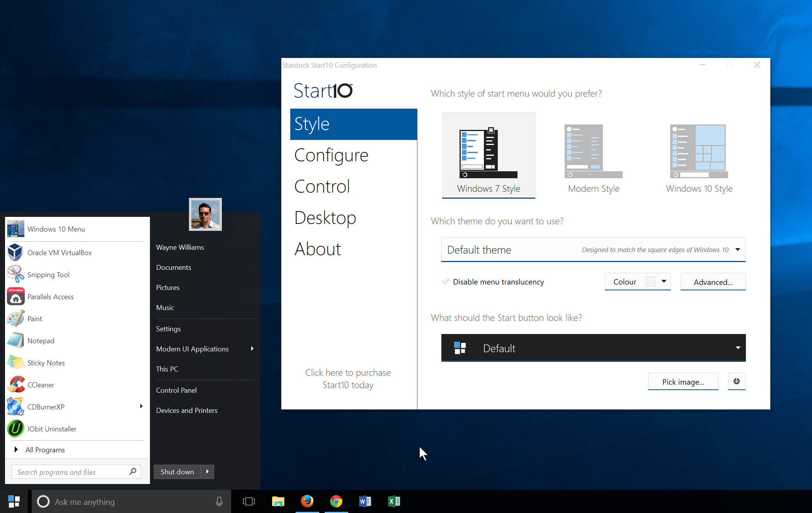Screen dimensions: 812x513
Task: Expand the Colour picker dropdown
Action: 664,282
